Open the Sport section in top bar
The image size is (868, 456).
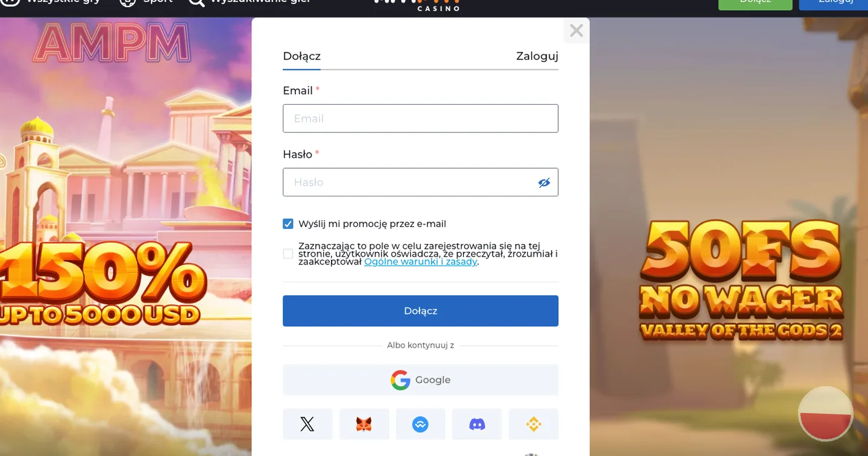[146, 2]
